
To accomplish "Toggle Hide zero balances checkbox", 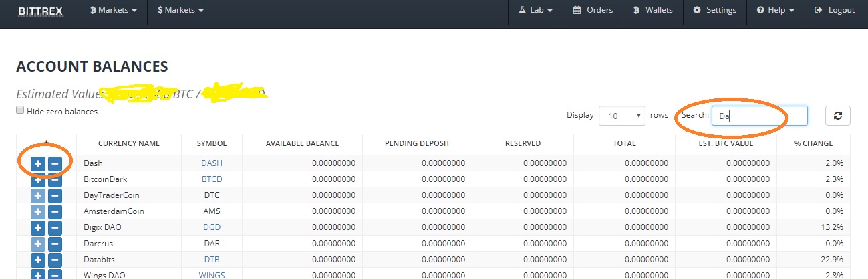I will pos(21,110).
